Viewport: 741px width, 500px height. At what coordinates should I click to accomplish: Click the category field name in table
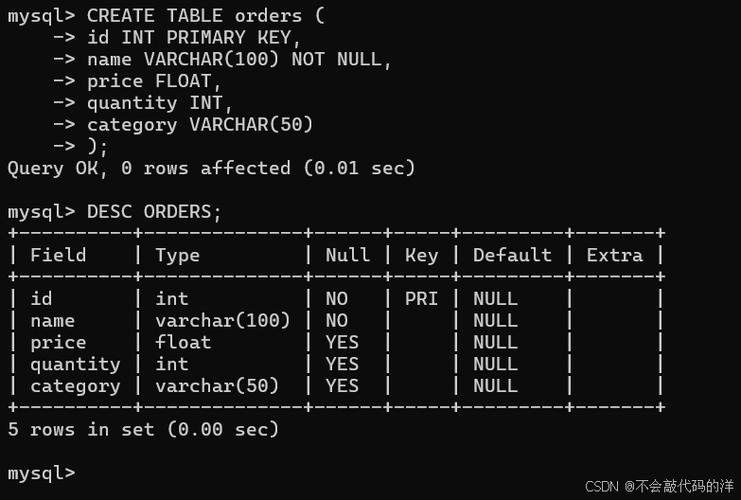click(x=75, y=386)
